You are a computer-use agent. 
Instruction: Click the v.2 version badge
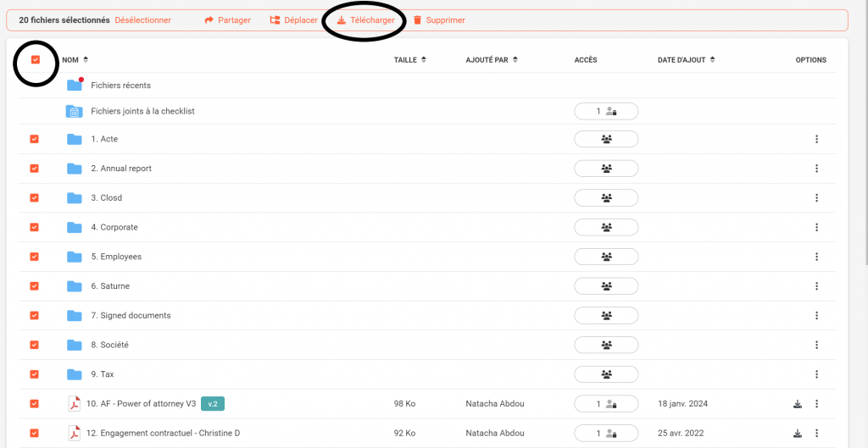click(x=212, y=404)
